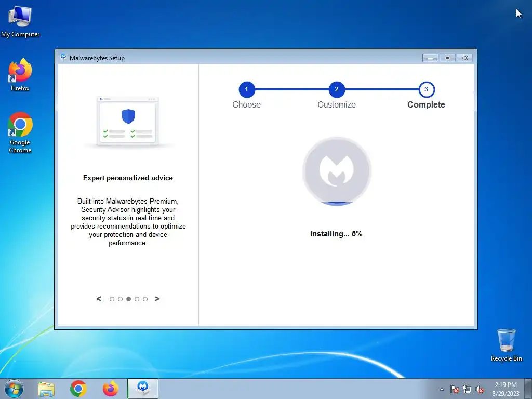Open the Action Center flag icon

point(455,389)
